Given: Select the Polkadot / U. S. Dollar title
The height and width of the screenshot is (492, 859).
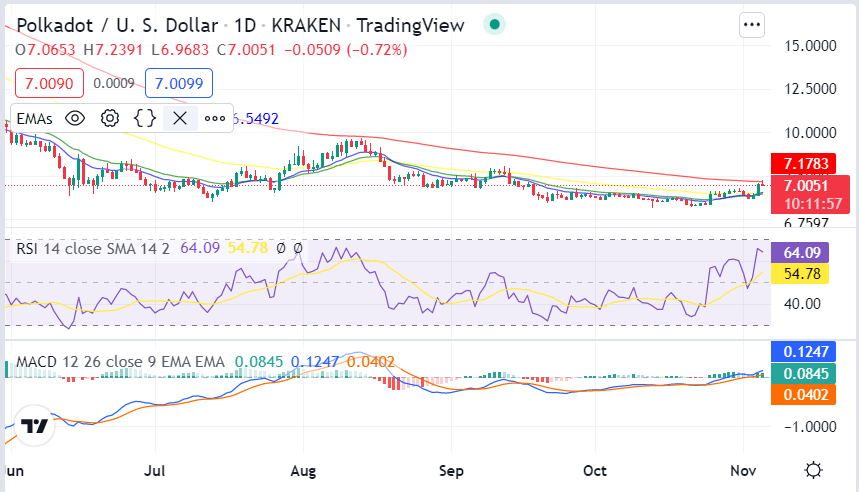Looking at the screenshot, I should (x=117, y=25).
